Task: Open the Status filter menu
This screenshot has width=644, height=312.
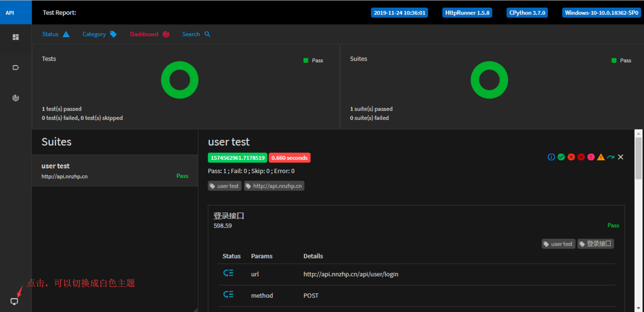Action: coord(56,34)
